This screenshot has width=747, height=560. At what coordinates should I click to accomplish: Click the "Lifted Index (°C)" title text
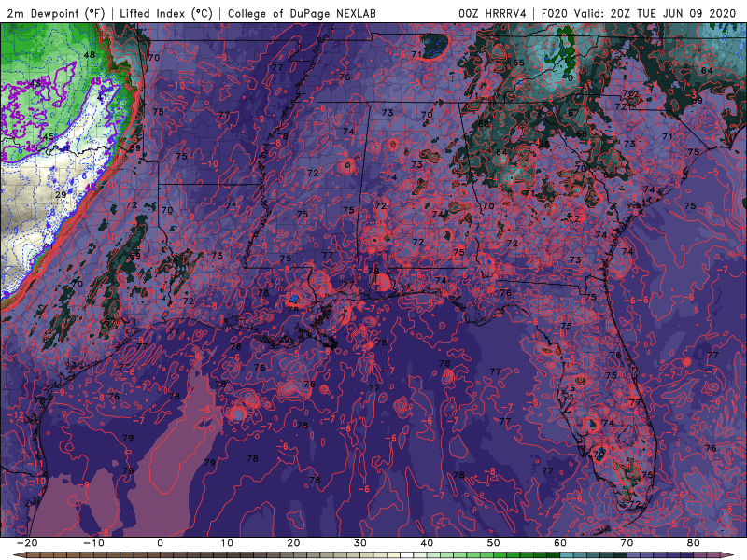point(166,13)
